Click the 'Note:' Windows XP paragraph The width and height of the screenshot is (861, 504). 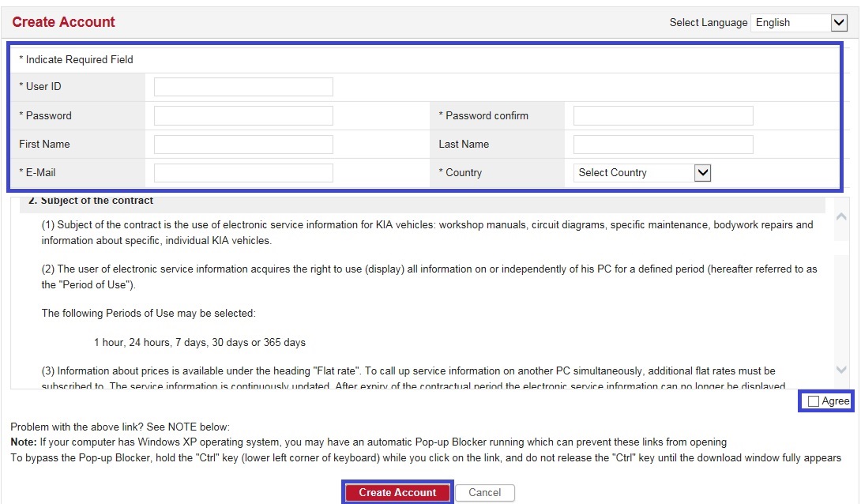click(368, 442)
